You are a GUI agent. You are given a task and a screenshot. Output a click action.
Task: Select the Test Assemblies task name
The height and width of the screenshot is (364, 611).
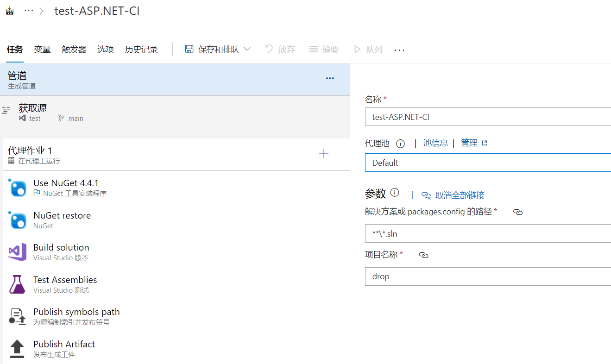click(65, 280)
